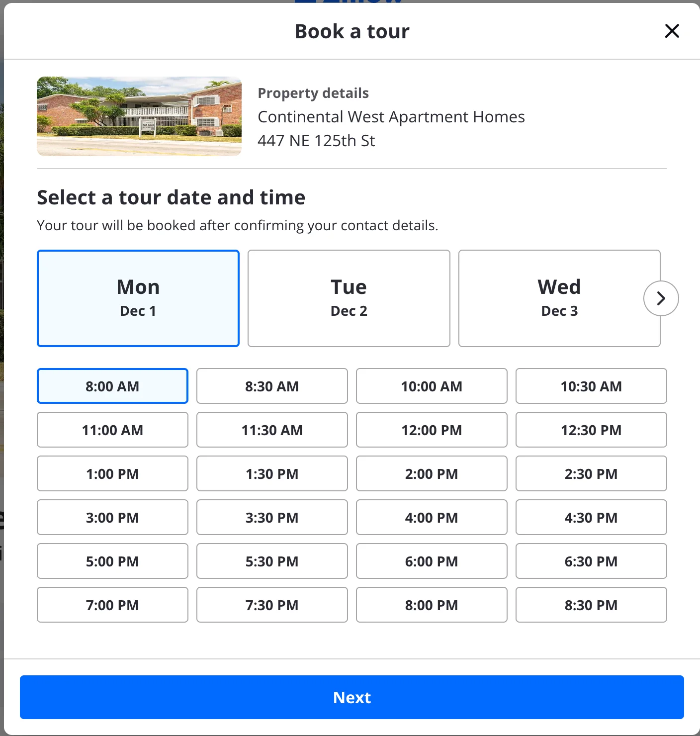Close the Book a tour dialog
The image size is (700, 736).
pyautogui.click(x=672, y=31)
